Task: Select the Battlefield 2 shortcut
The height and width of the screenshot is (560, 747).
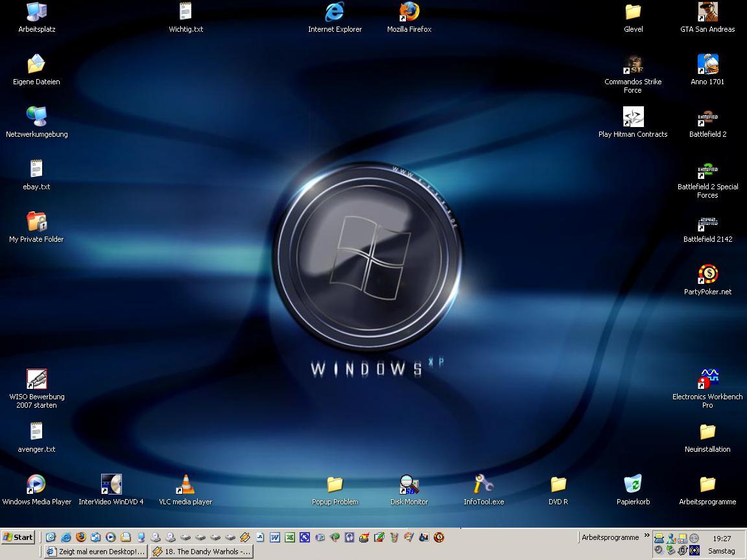Action: [707, 122]
